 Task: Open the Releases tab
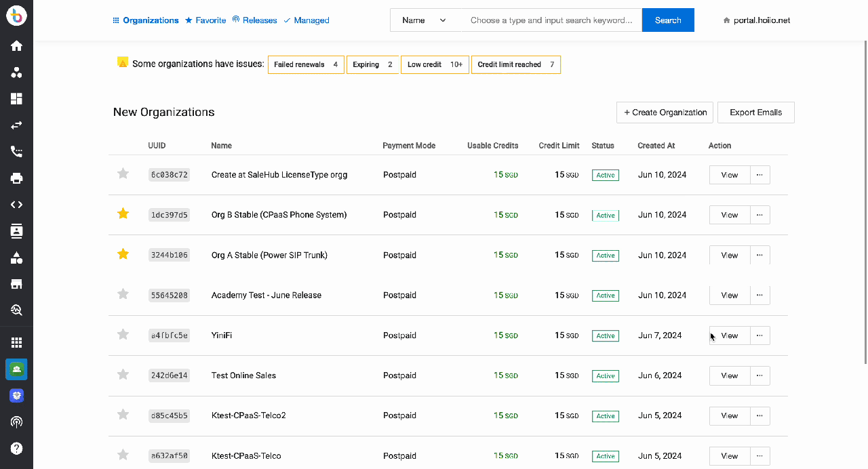tap(254, 20)
